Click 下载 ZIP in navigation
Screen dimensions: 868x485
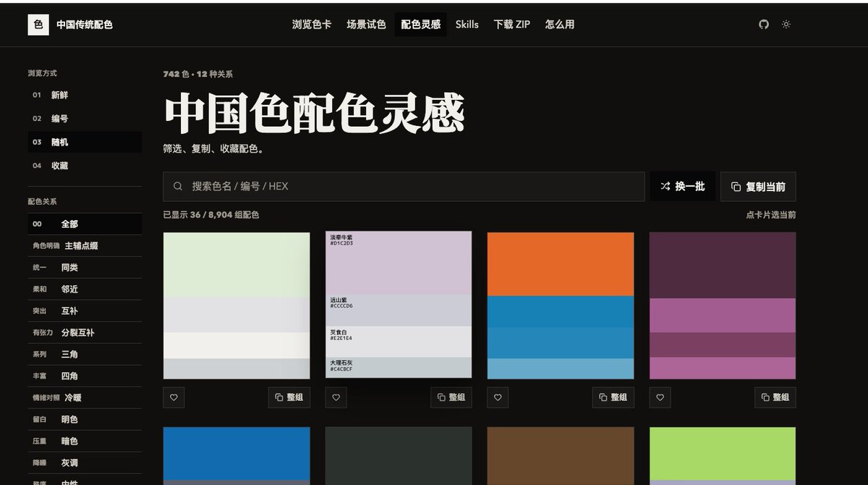pyautogui.click(x=512, y=25)
